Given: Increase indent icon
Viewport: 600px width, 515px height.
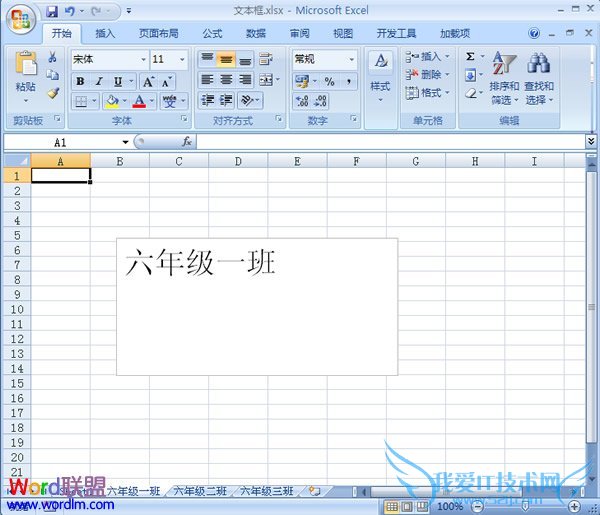Looking at the screenshot, I should pos(226,100).
